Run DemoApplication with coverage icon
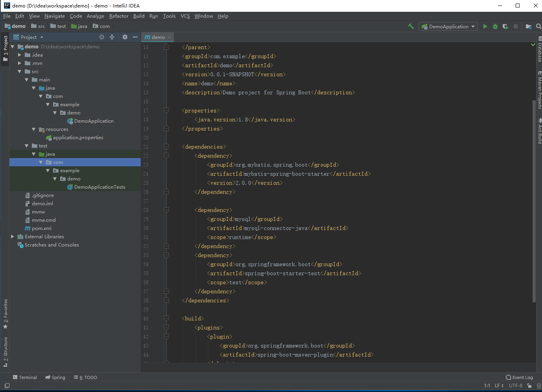This screenshot has width=542, height=392. coord(505,26)
